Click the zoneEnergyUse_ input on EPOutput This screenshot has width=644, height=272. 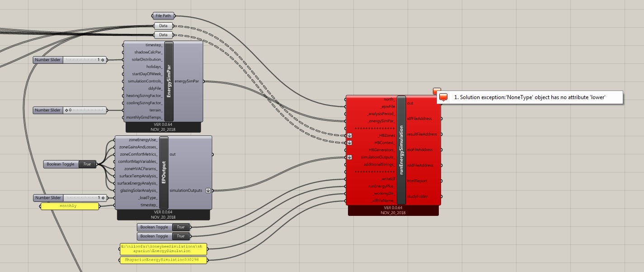[143, 140]
